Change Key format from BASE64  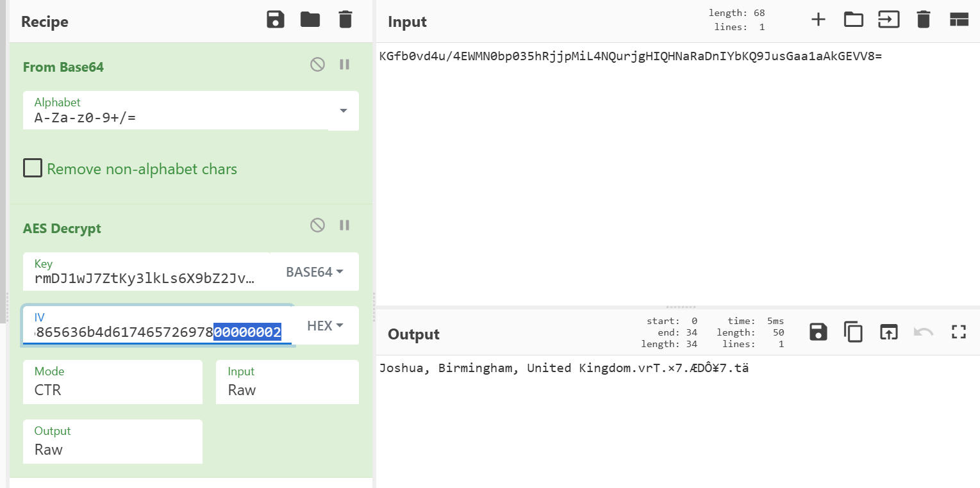(x=314, y=272)
